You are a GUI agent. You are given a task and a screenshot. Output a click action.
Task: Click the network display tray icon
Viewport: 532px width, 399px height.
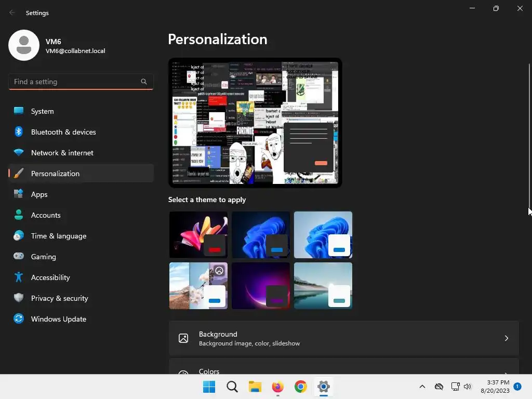click(455, 387)
